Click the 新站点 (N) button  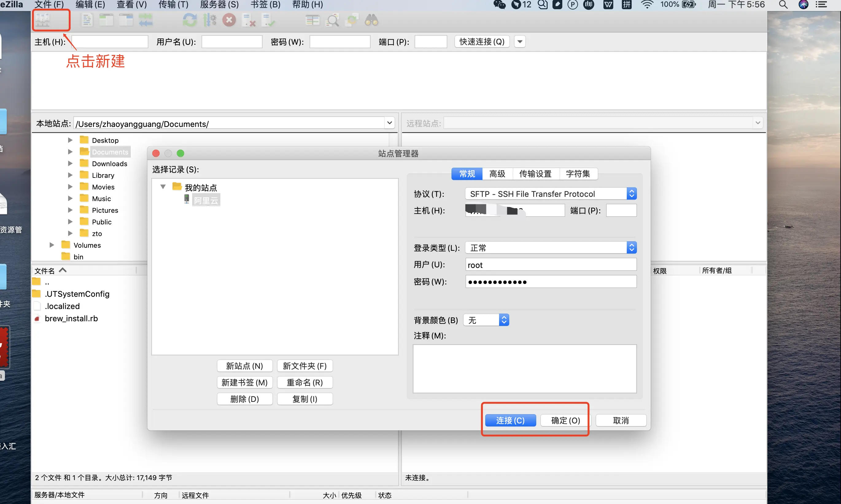point(244,366)
